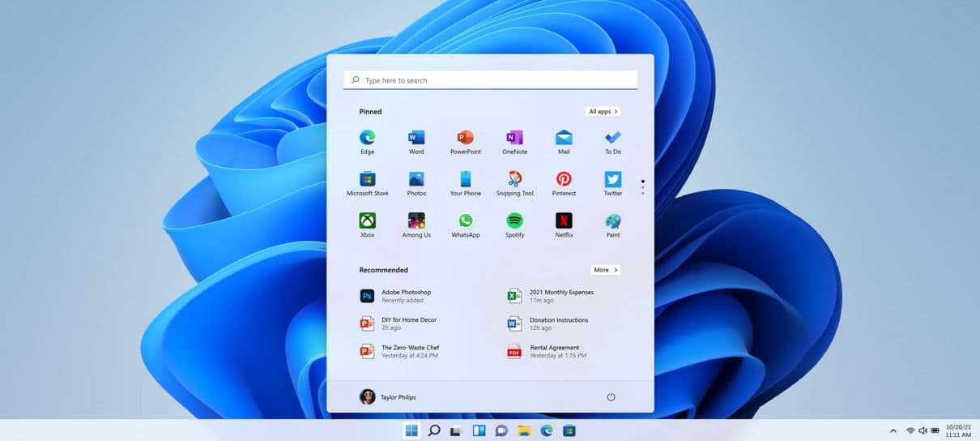Open the PowerPoint pinned app

pos(466,141)
